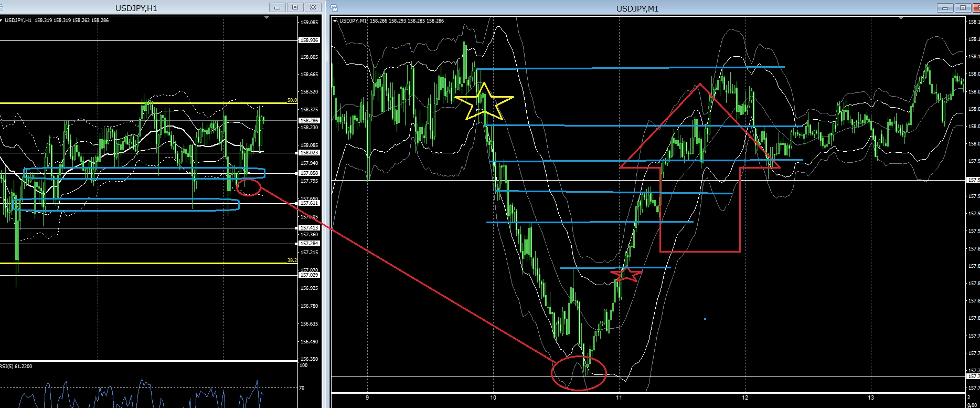The image size is (980, 408).
Task: Click the date label 12 on M1 time axis
Action: 745,398
